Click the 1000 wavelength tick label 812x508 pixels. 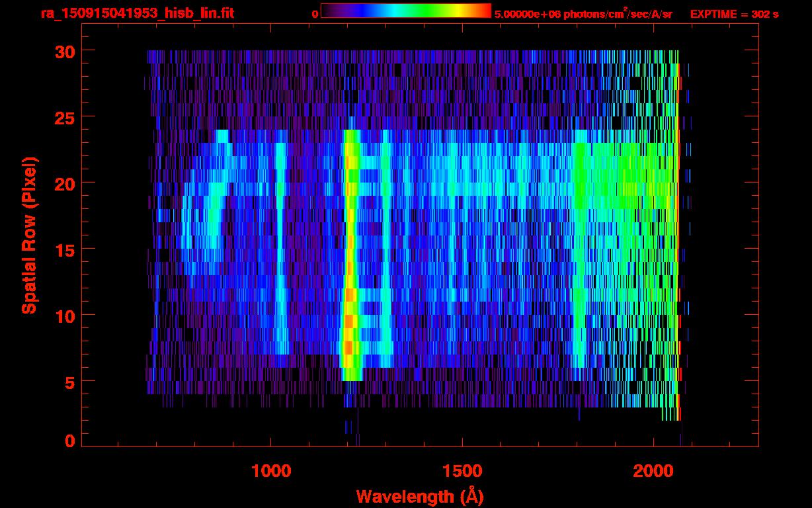click(271, 471)
